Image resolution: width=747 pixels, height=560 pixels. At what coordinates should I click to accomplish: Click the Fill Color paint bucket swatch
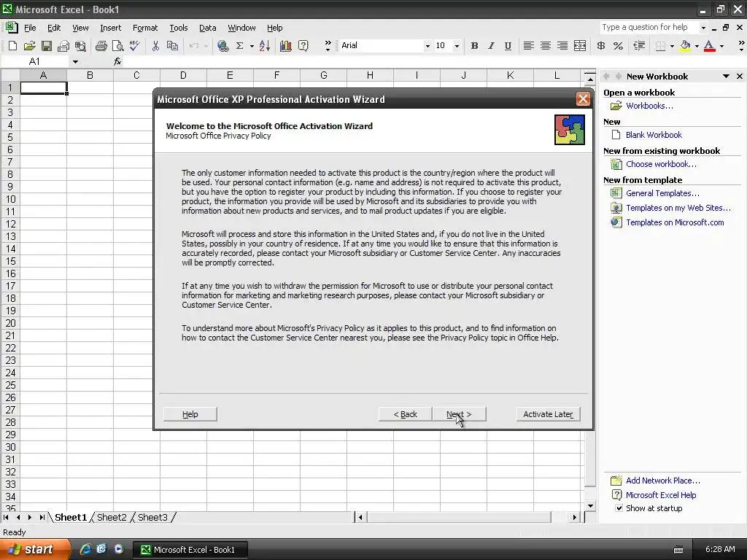click(686, 46)
